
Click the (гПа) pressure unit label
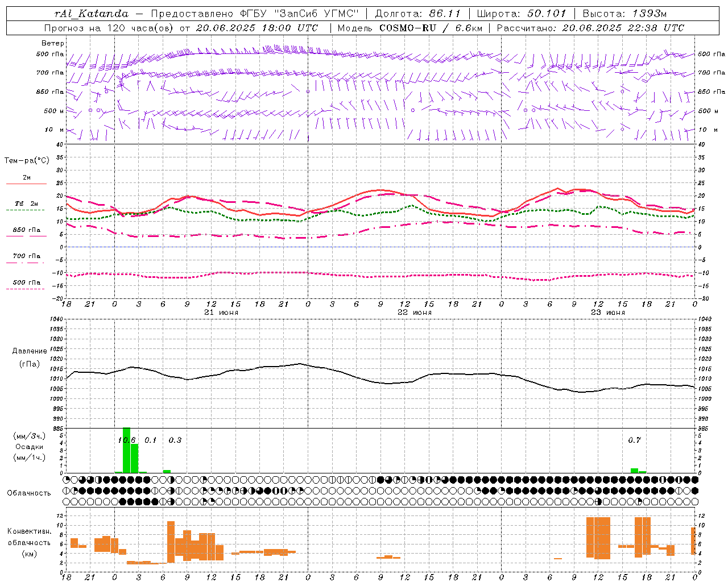[x=30, y=364]
